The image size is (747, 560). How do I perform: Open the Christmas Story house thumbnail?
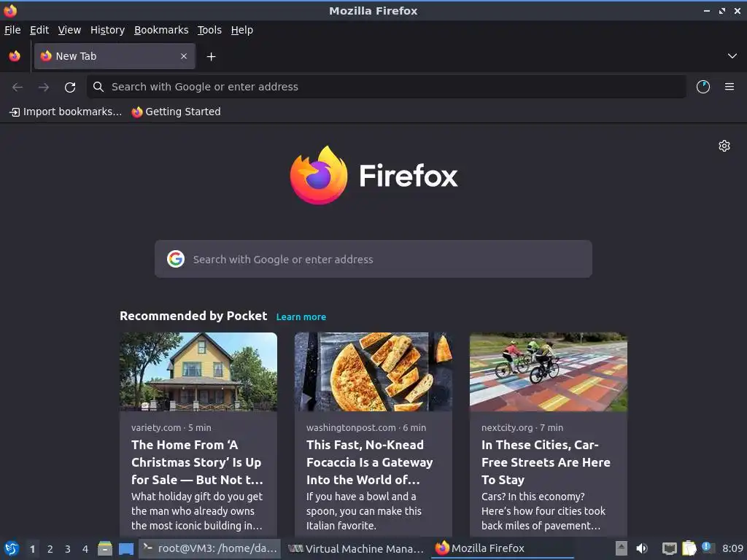(198, 371)
